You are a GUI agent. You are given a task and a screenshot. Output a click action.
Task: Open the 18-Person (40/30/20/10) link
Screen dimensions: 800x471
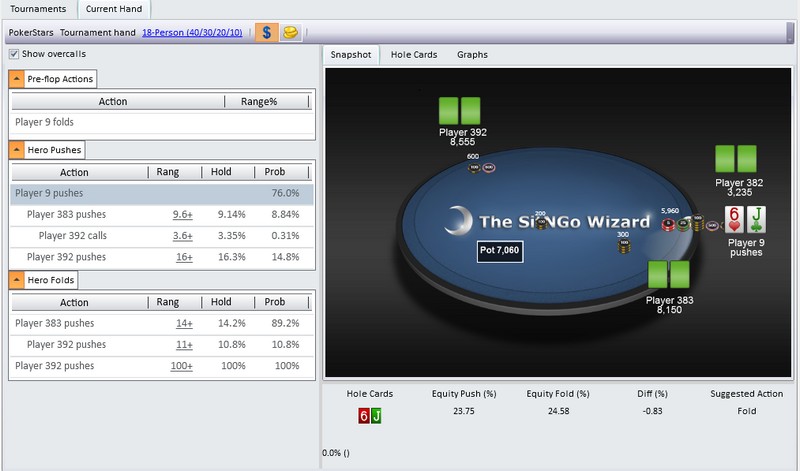[x=192, y=32]
